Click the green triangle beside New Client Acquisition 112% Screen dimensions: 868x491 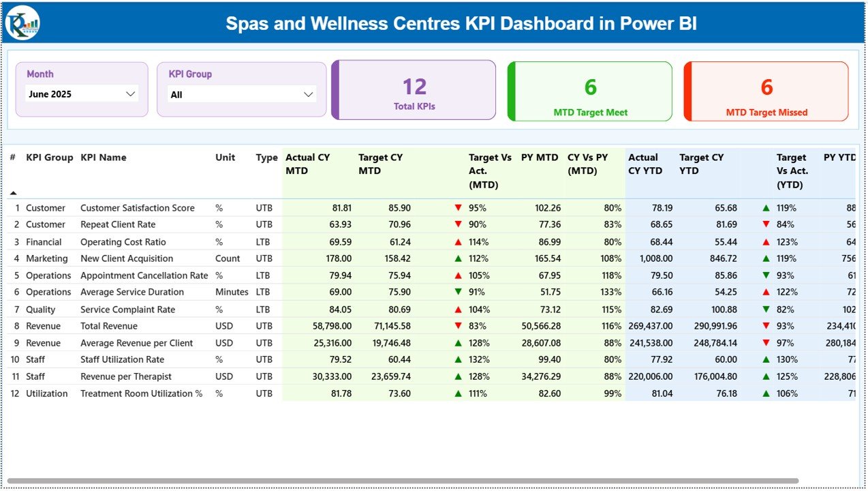tap(458, 258)
